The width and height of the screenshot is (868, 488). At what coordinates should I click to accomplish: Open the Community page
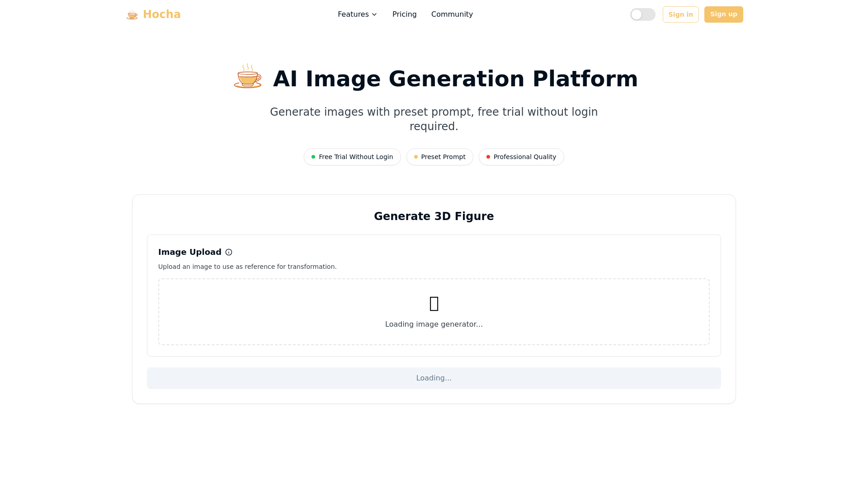point(452,14)
